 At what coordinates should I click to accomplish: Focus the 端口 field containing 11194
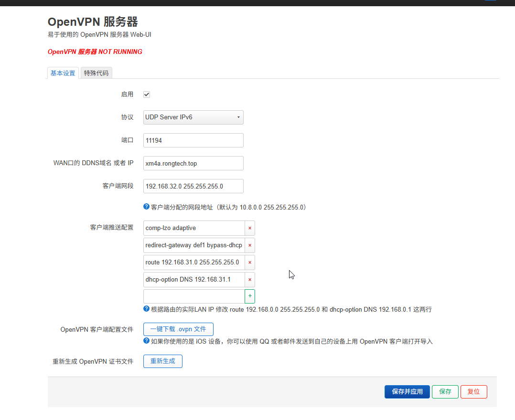click(193, 140)
